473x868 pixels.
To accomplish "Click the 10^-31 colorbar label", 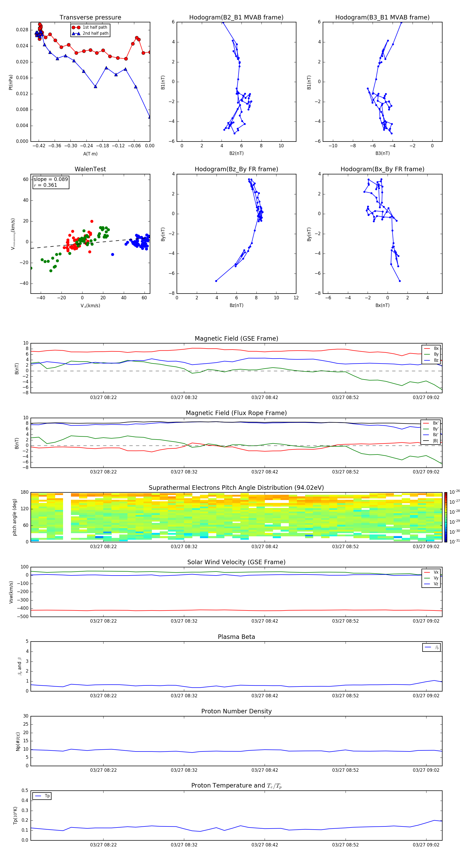I will (x=455, y=542).
